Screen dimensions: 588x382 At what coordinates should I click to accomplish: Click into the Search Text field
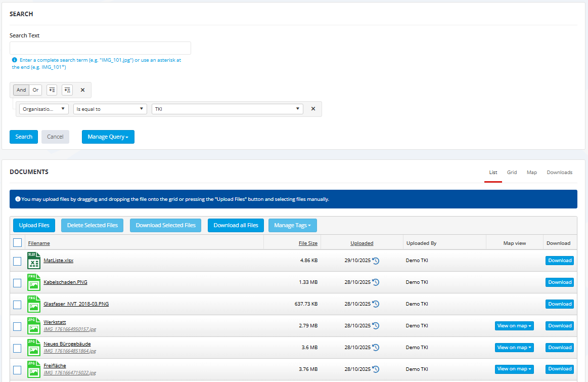pyautogui.click(x=100, y=48)
